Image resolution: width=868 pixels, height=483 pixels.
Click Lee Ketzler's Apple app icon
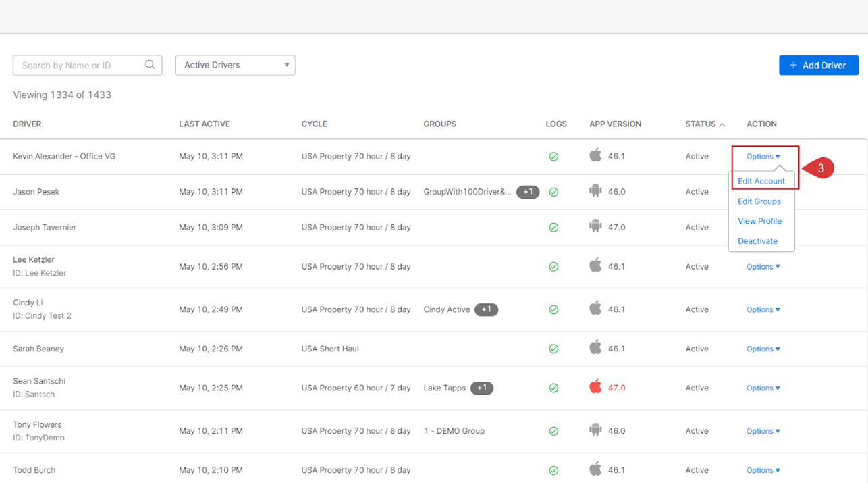[x=595, y=265]
